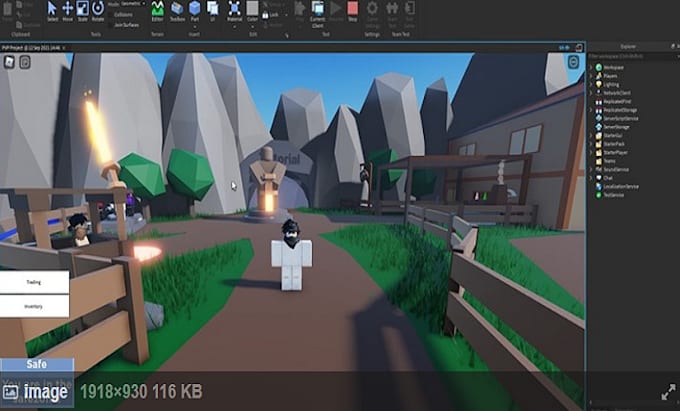This screenshot has height=411, width=680.
Task: Open the Toolbox panel
Action: pyautogui.click(x=177, y=11)
